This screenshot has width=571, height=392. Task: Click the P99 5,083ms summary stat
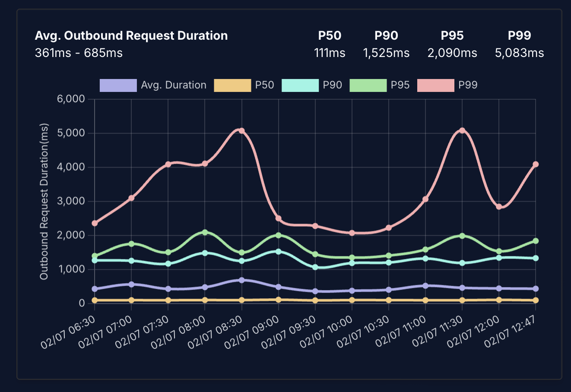point(519,53)
